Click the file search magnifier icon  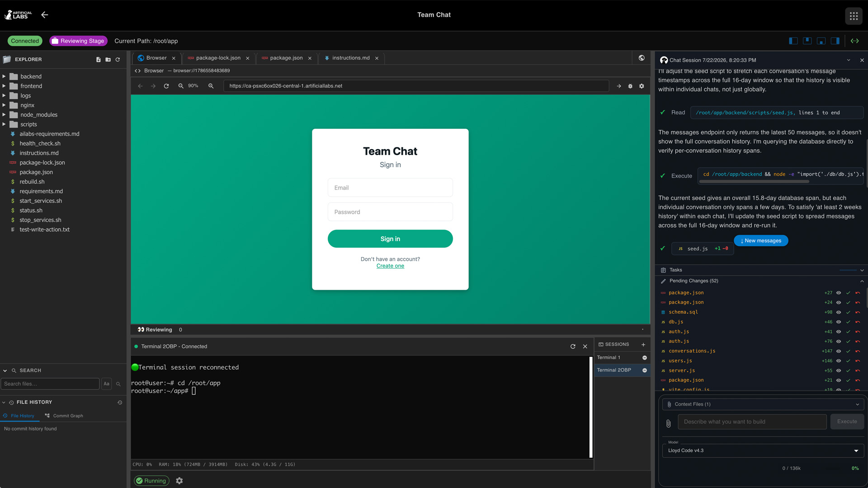click(x=118, y=384)
